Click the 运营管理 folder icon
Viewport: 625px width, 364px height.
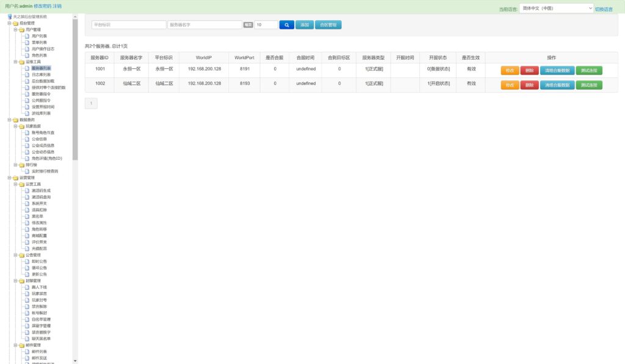tap(15, 177)
